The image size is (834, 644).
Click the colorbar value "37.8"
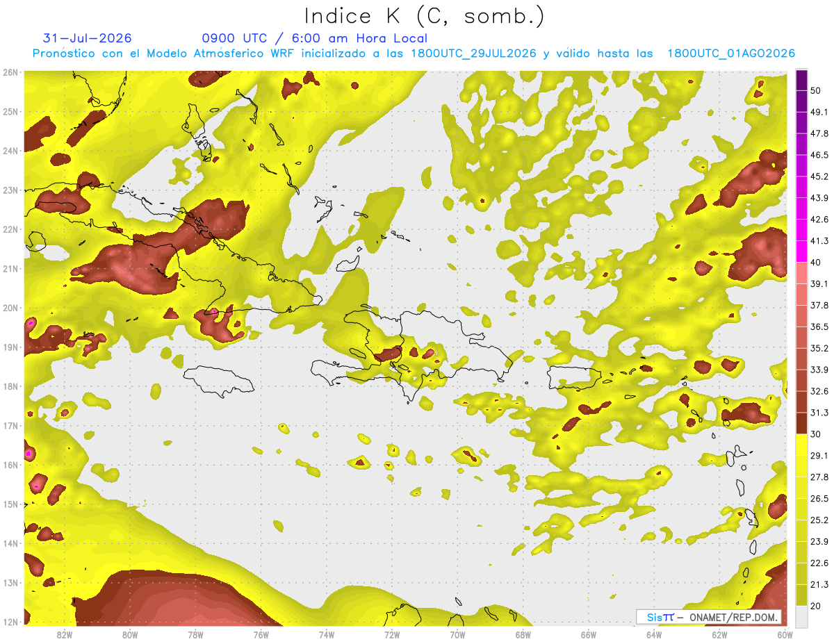coord(819,305)
